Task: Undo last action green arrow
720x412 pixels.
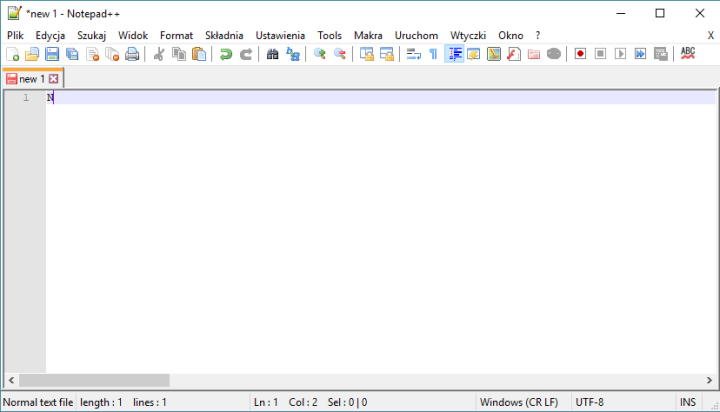Action: pyautogui.click(x=225, y=54)
